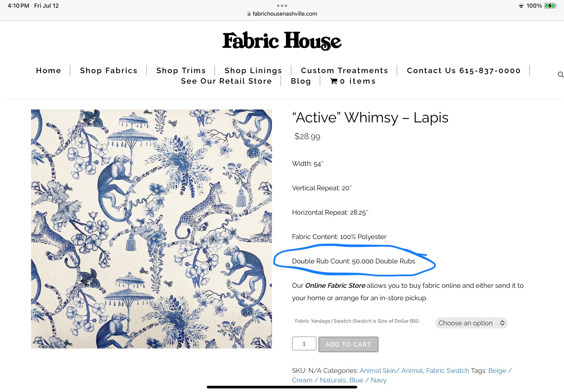
Task: Follow the Fabric Swatch category link
Action: pyautogui.click(x=447, y=370)
